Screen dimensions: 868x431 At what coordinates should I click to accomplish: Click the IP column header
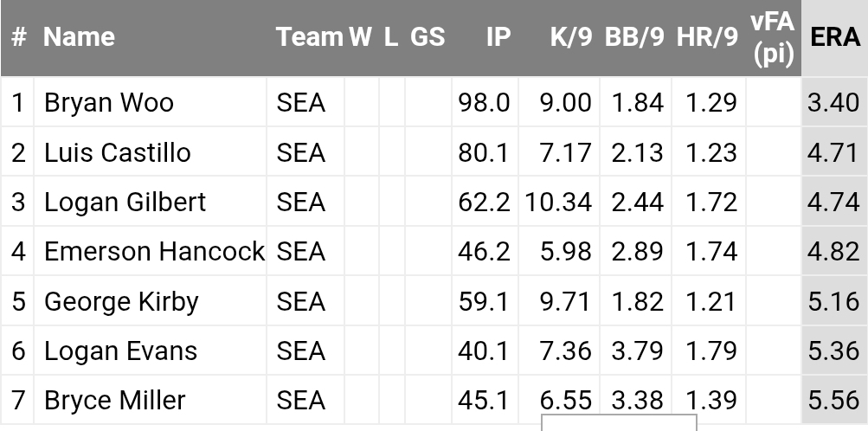(x=498, y=36)
